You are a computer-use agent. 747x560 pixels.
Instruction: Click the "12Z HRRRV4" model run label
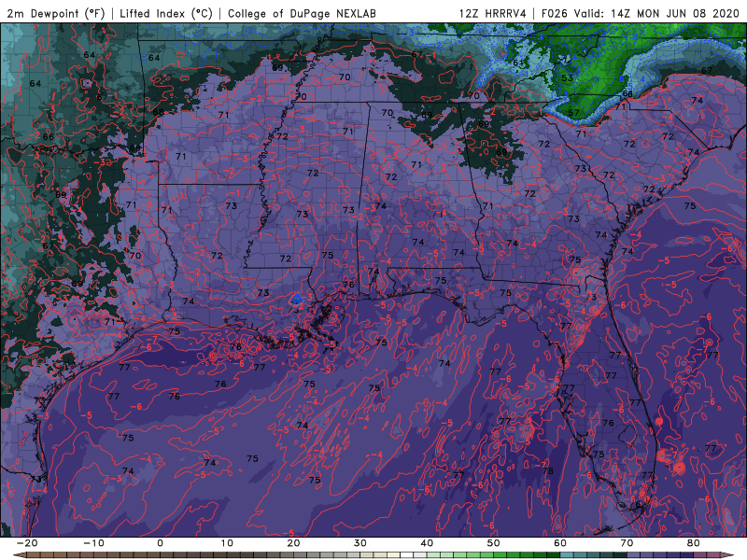click(493, 13)
